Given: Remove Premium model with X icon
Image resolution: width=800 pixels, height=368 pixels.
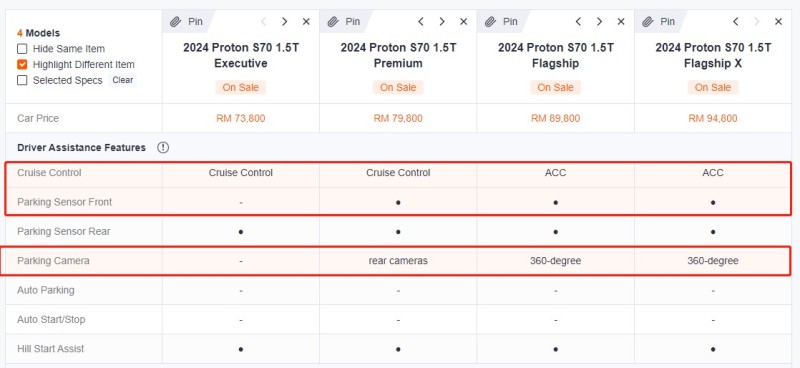Looking at the screenshot, I should coord(463,21).
